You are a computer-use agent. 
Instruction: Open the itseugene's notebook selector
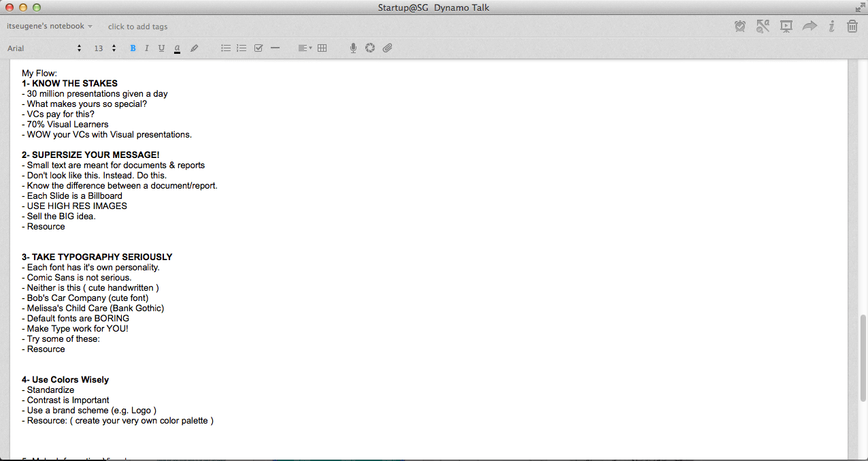pyautogui.click(x=49, y=26)
